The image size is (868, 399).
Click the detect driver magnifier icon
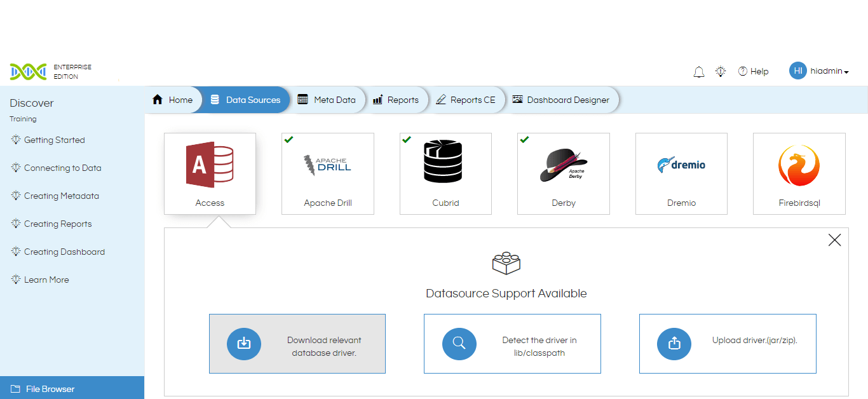[459, 344]
